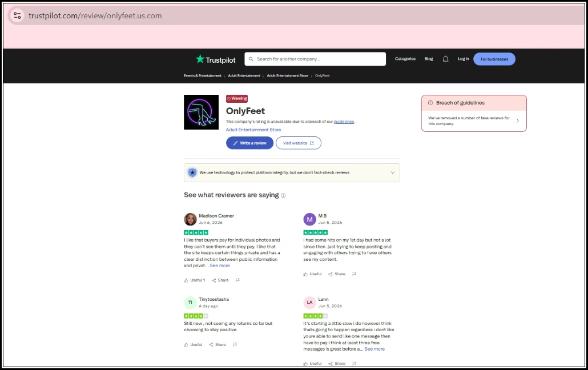Mark Tinytoestasha's review as useful
588x370 pixels.
(x=193, y=345)
